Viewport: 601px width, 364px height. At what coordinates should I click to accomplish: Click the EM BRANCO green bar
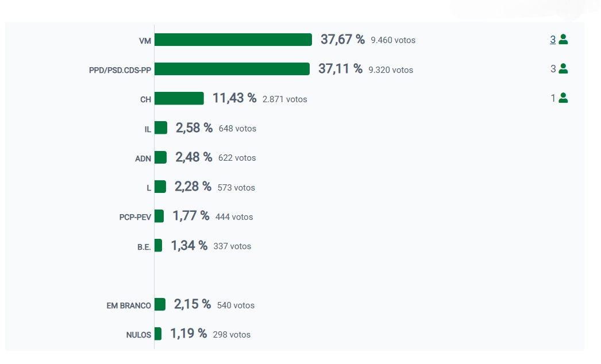160,304
